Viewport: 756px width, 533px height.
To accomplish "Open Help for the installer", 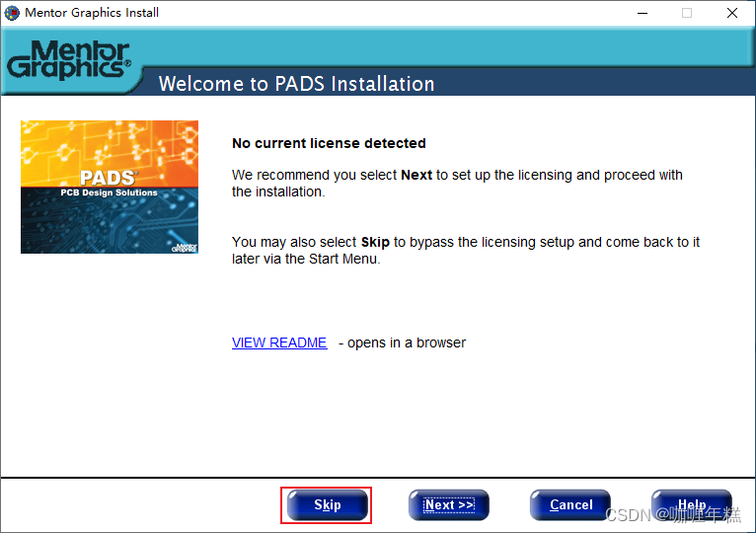I will coord(692,505).
